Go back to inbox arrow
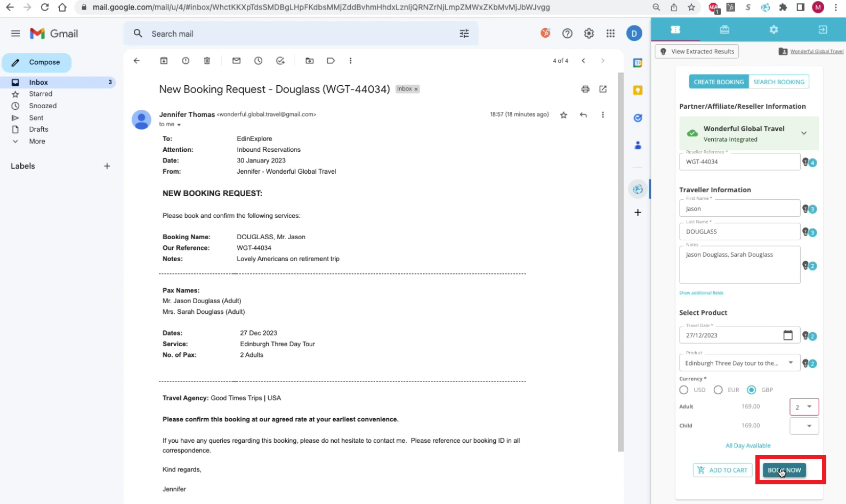The image size is (846, 504). pyautogui.click(x=137, y=61)
